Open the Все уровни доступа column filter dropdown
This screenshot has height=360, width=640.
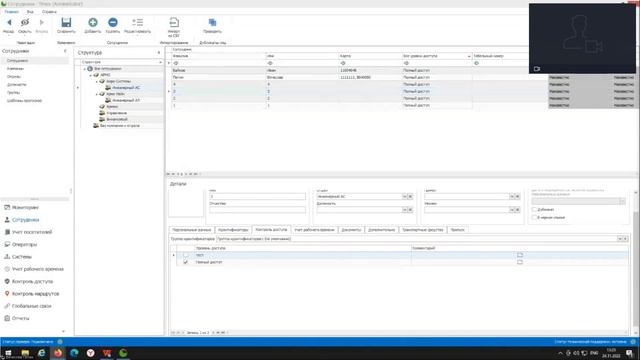tap(469, 56)
